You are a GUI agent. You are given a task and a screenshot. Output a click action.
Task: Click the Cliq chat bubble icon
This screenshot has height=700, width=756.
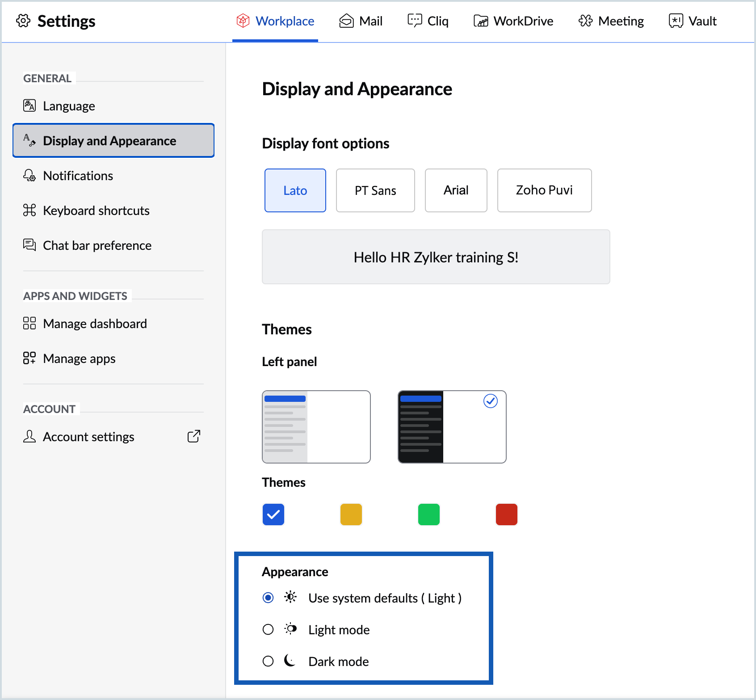pyautogui.click(x=415, y=21)
